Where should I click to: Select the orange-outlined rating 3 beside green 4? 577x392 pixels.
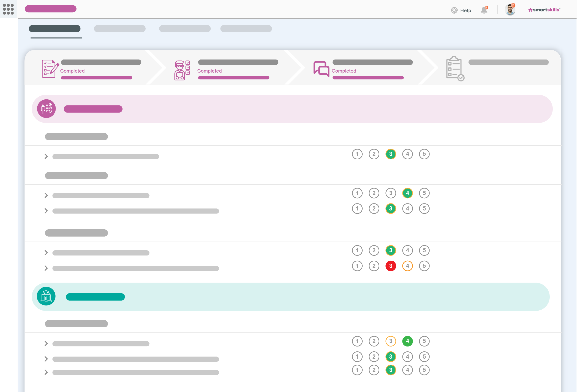(391, 341)
